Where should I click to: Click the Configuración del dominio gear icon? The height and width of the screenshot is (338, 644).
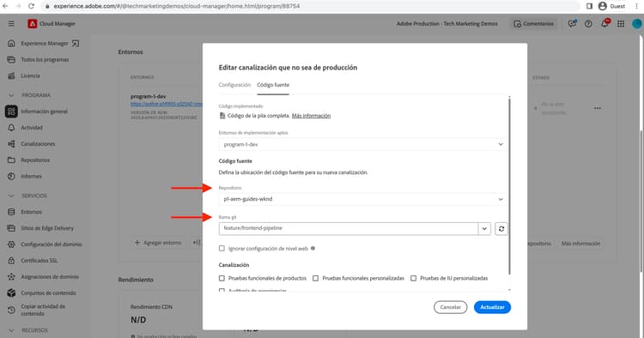(11, 244)
